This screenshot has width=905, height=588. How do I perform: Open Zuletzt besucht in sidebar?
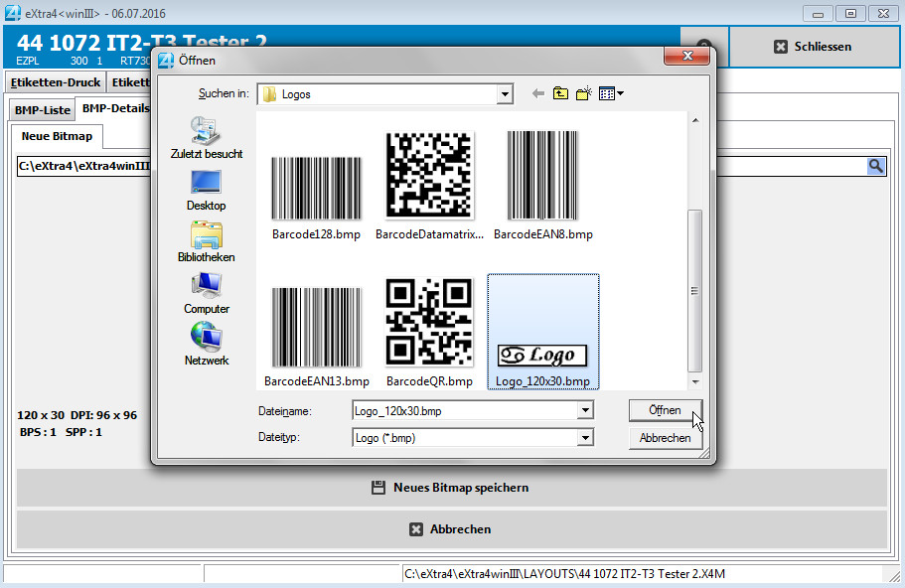pyautogui.click(x=206, y=138)
